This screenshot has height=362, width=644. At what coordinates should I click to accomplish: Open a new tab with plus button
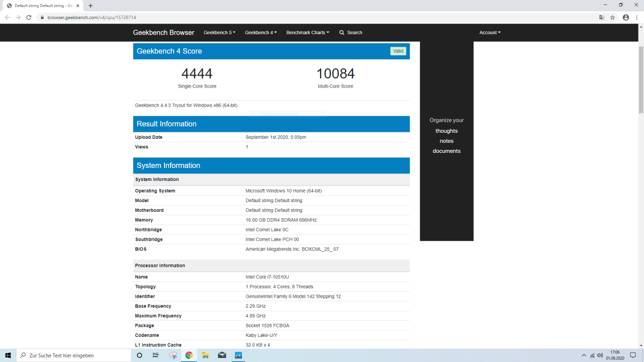[x=91, y=6]
